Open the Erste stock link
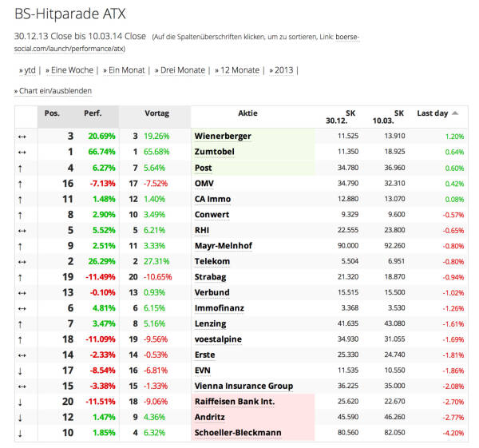The image size is (479, 448). [x=204, y=355]
